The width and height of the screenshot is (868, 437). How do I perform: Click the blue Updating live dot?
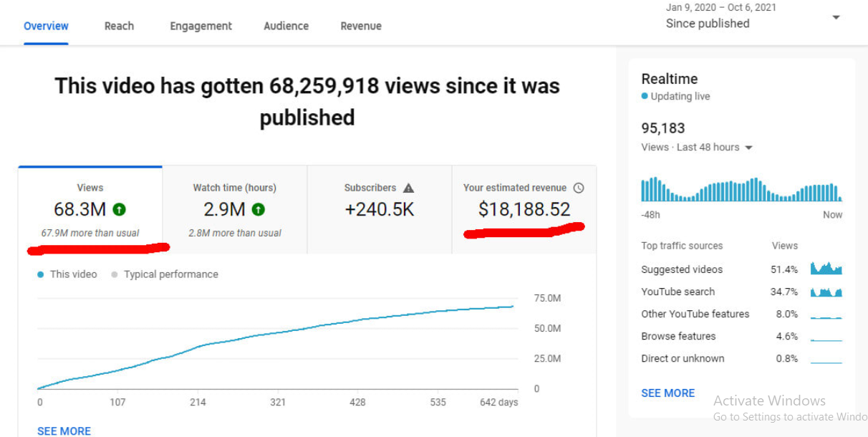coord(645,96)
